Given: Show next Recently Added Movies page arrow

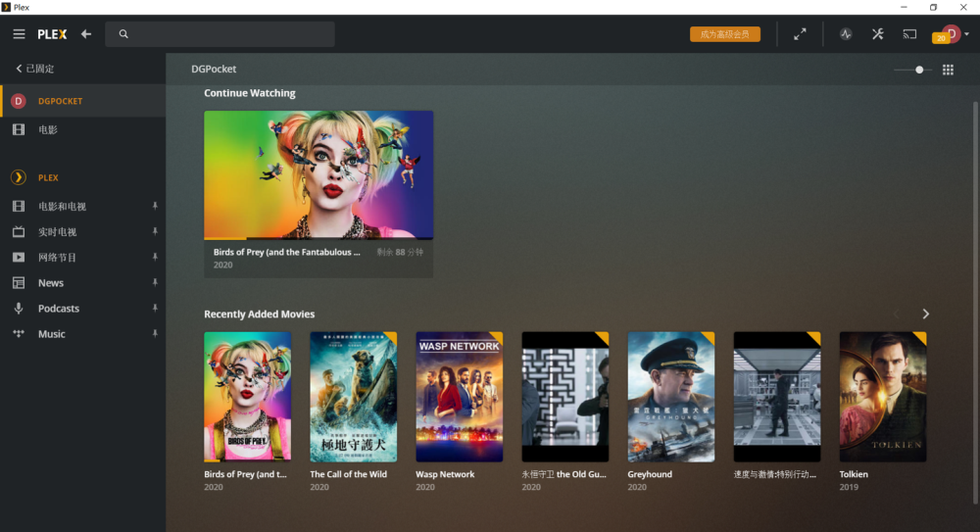Looking at the screenshot, I should tap(926, 314).
